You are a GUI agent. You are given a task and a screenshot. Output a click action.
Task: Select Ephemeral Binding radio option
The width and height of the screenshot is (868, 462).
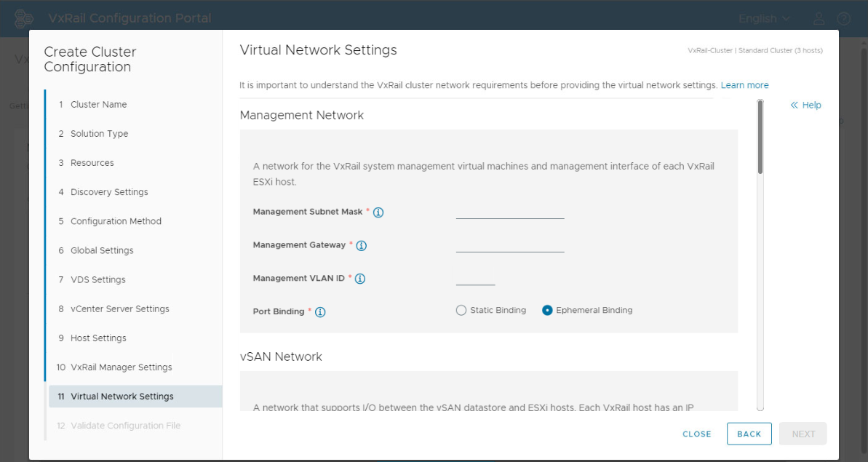click(547, 311)
